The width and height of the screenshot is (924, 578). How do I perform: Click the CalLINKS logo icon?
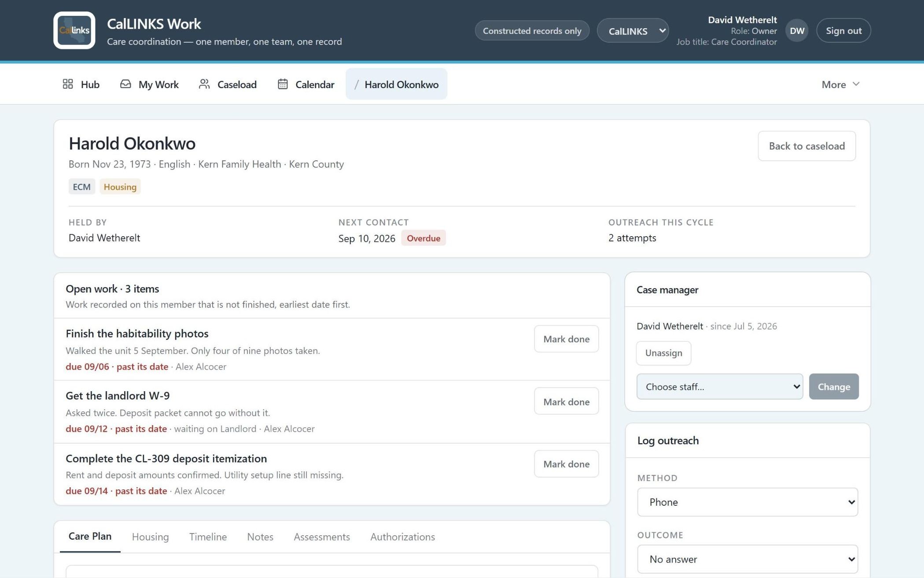pyautogui.click(x=74, y=30)
